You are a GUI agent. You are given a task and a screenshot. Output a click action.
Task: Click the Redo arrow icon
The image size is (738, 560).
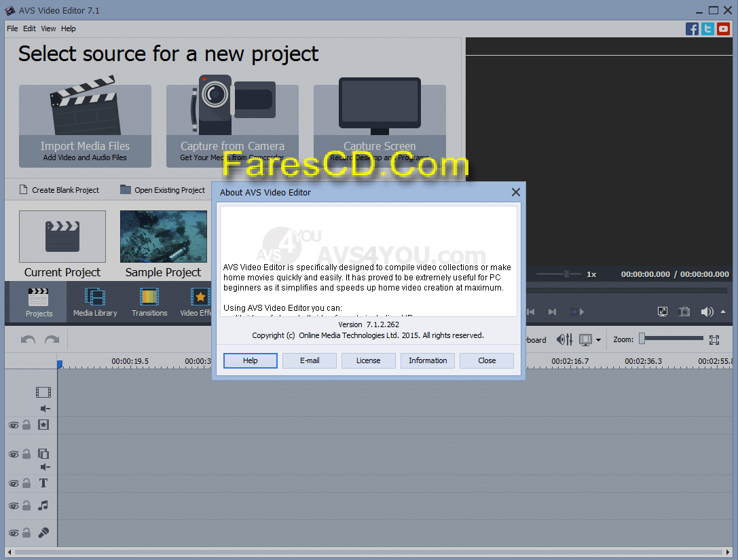tap(52, 340)
